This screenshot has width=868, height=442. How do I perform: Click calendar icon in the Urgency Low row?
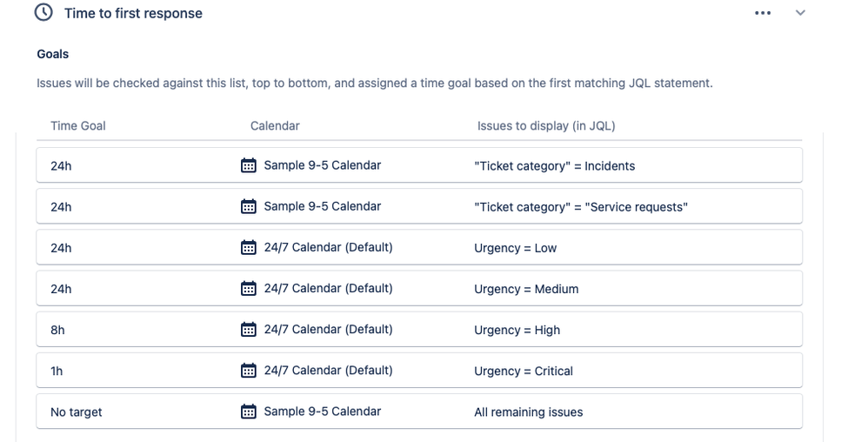(249, 247)
